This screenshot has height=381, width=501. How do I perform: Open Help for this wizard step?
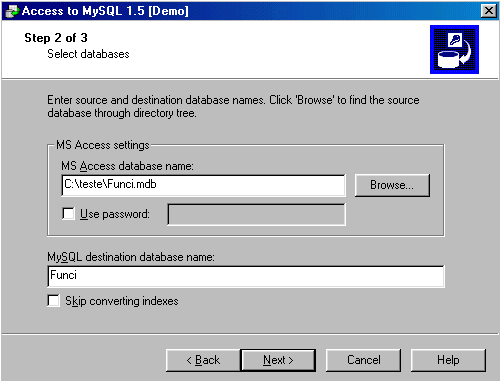(x=448, y=360)
